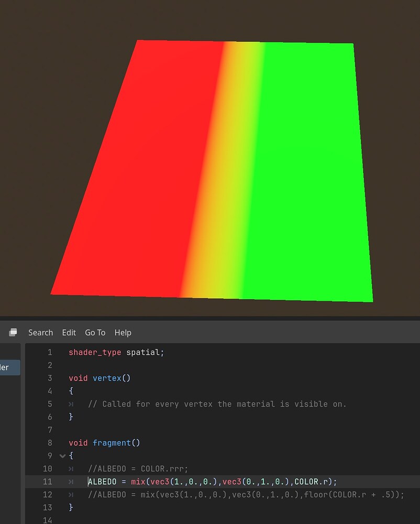Open the Go To menu

95,332
